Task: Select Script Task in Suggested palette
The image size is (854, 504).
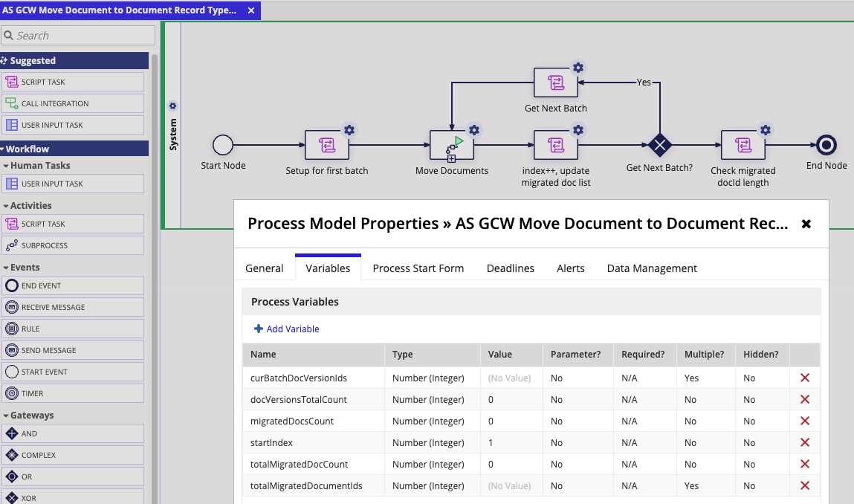Action: pyautogui.click(x=73, y=82)
